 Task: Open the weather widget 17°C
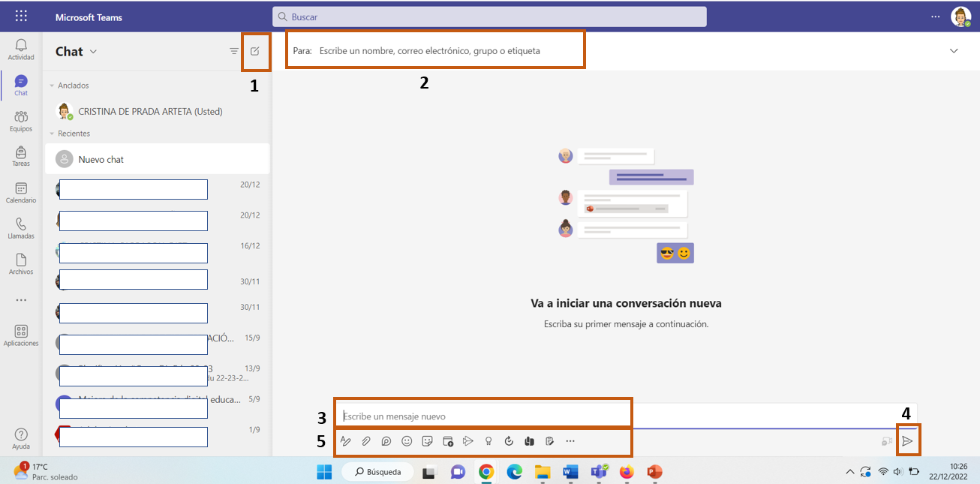45,472
